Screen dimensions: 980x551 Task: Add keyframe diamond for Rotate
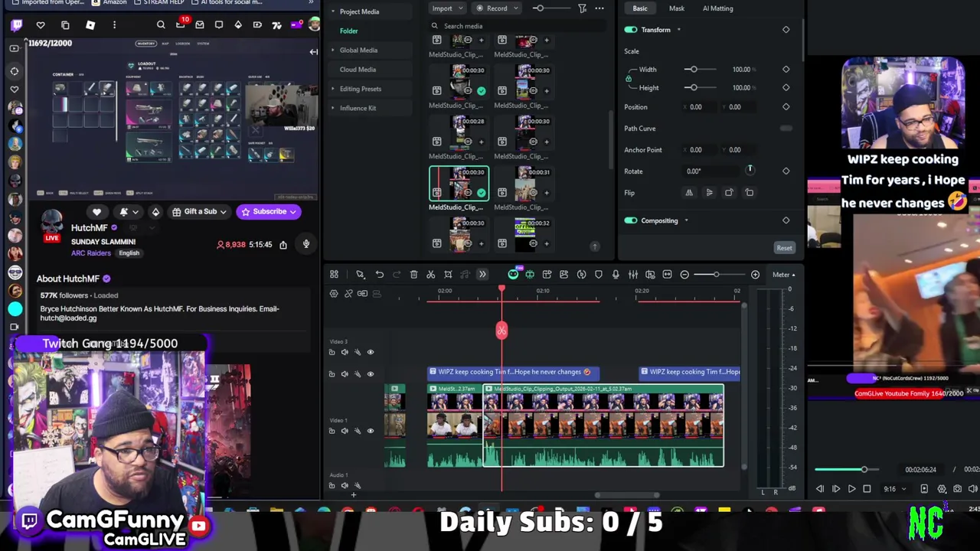tap(786, 171)
